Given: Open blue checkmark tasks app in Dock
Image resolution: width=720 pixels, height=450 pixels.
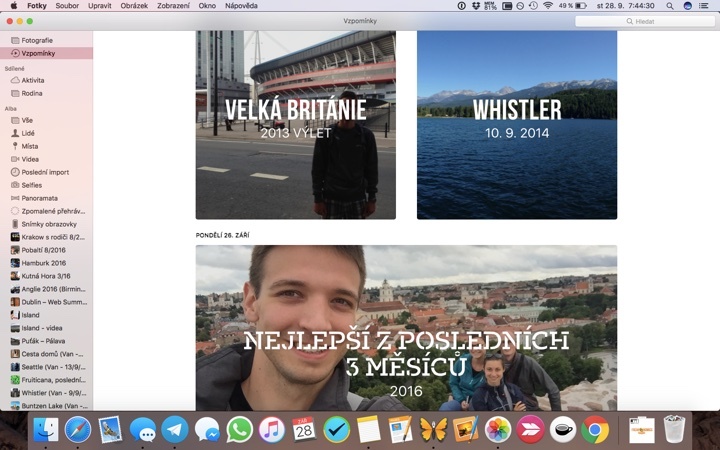Looking at the screenshot, I should tap(337, 430).
